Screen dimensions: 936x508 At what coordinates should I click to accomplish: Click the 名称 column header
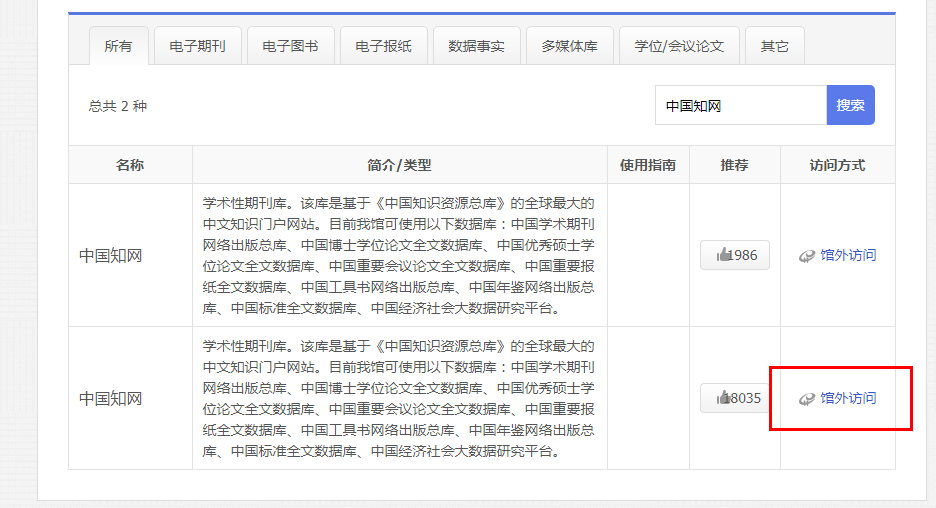pyautogui.click(x=130, y=165)
